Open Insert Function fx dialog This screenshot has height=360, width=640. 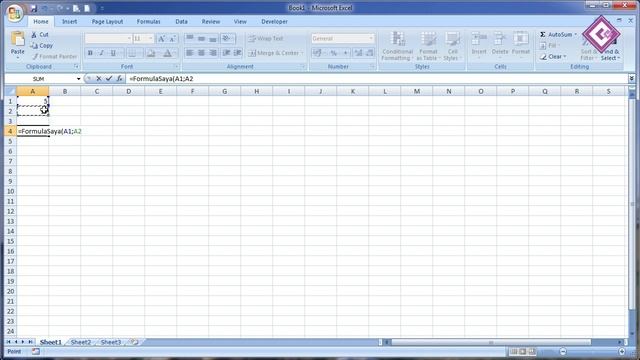point(119,78)
